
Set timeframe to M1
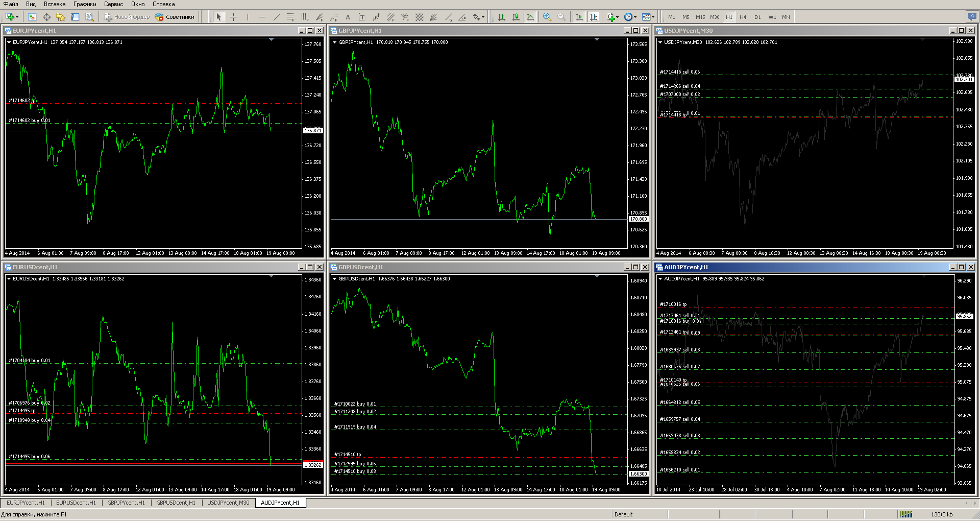(x=672, y=17)
